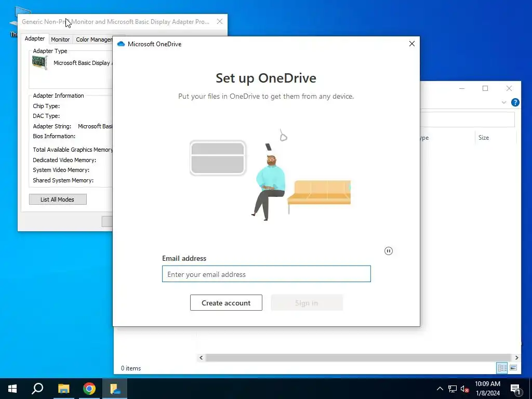Show hidden system tray icons
The image size is (532, 399).
pyautogui.click(x=440, y=389)
